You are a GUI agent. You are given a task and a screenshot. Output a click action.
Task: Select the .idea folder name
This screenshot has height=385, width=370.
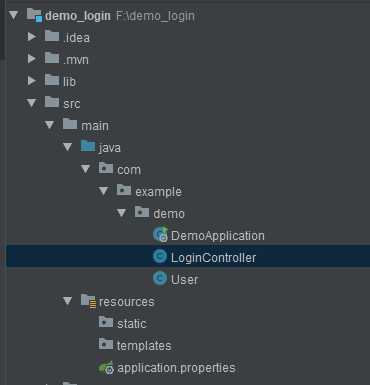[76, 38]
